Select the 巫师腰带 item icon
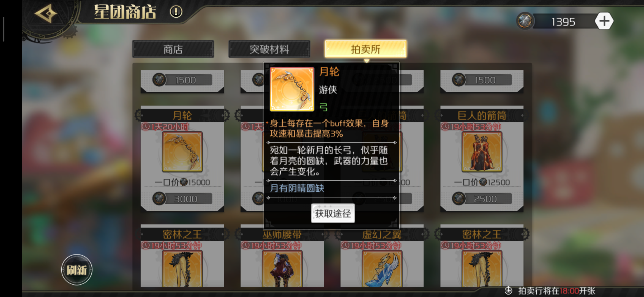The height and width of the screenshot is (297, 644). click(x=282, y=269)
